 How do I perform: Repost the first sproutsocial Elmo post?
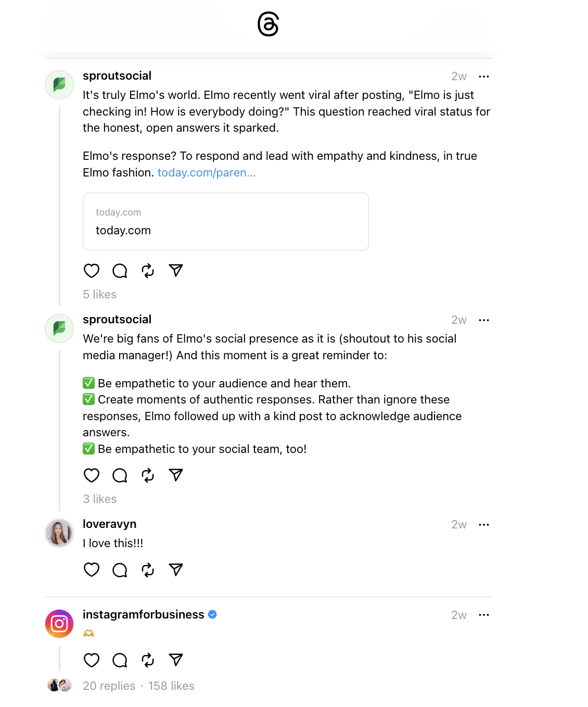pos(148,271)
